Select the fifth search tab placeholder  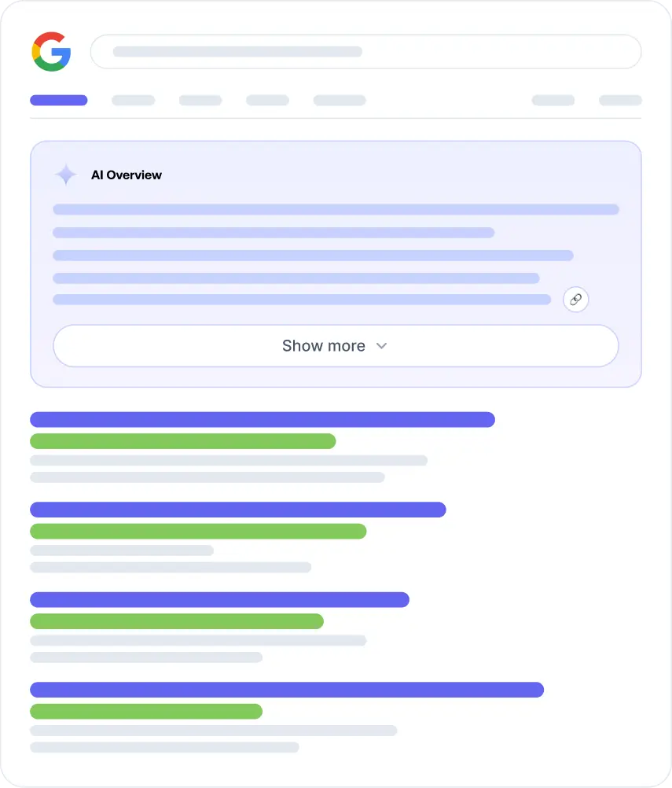340,100
